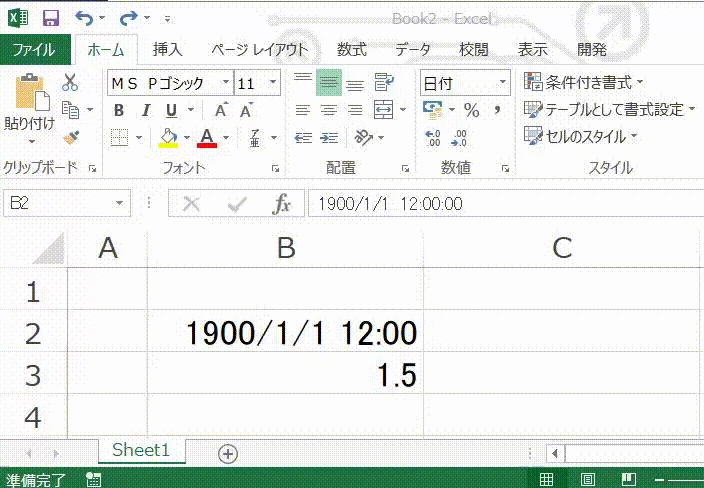Click Merge and Center icon
This screenshot has height=488, width=704.
tap(384, 110)
